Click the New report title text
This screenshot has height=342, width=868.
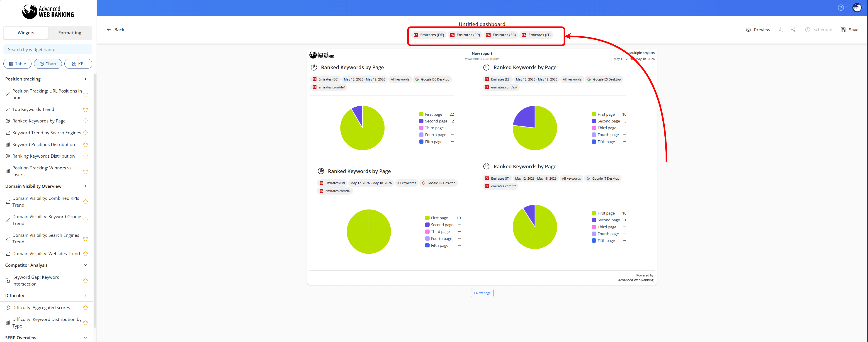pos(482,54)
